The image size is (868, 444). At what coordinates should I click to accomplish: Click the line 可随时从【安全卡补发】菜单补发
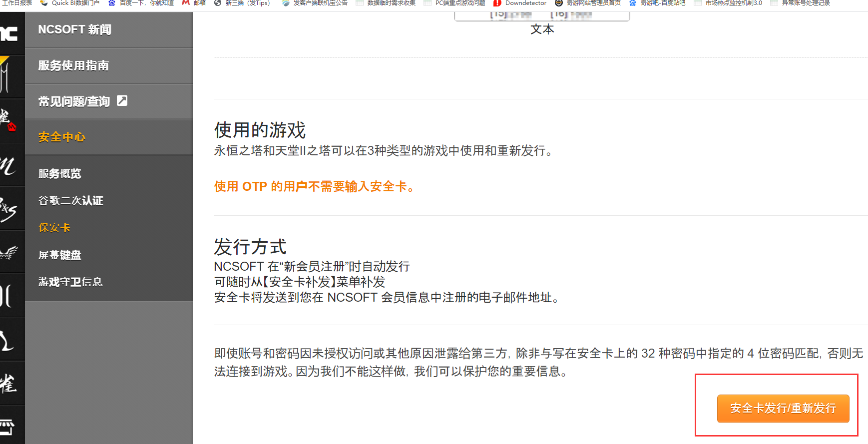coord(300,282)
